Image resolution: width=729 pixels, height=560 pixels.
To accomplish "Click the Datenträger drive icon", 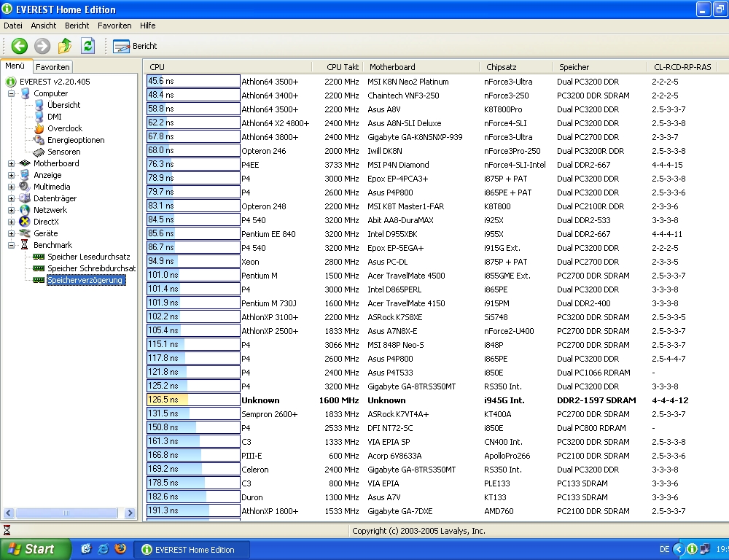I will [x=25, y=198].
